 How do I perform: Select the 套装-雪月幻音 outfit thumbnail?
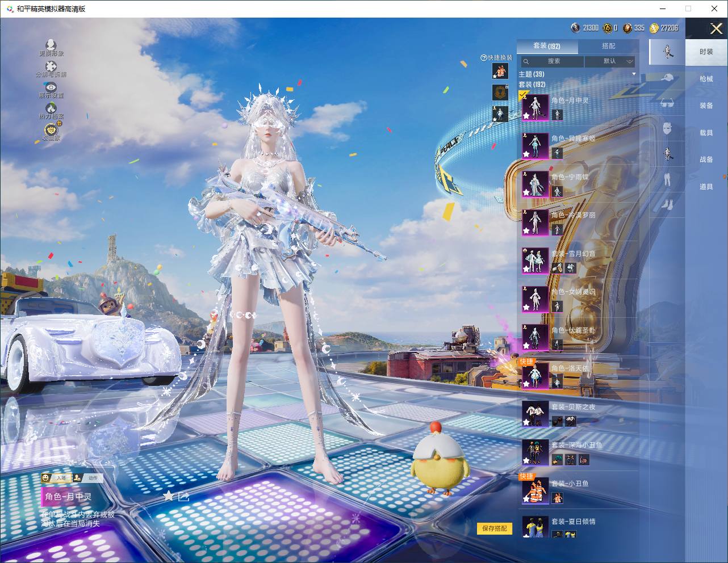(x=535, y=261)
